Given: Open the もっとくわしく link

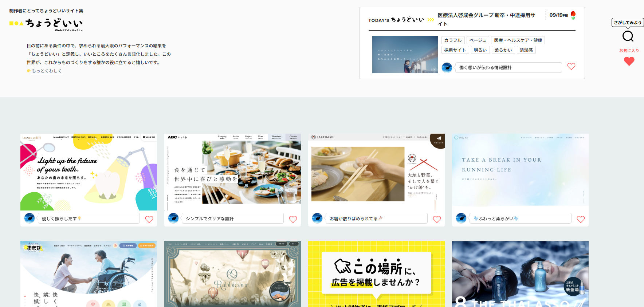Looking at the screenshot, I should tap(47, 71).
